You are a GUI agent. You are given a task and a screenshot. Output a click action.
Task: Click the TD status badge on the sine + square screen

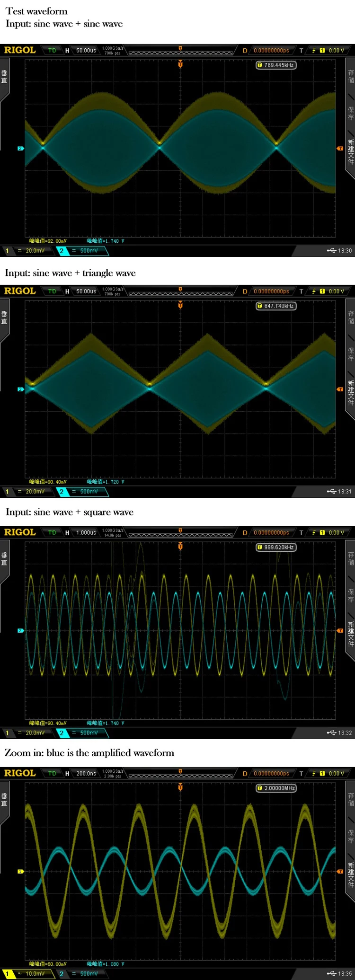(52, 532)
